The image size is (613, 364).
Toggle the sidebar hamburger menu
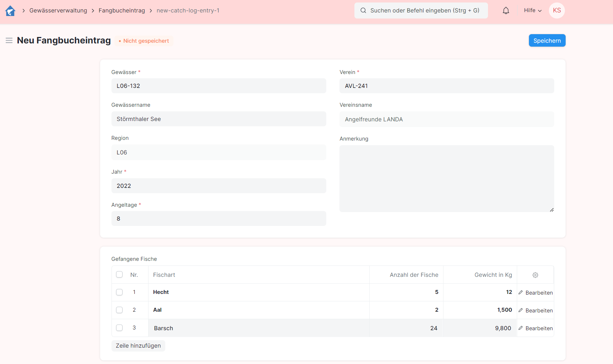tap(9, 41)
